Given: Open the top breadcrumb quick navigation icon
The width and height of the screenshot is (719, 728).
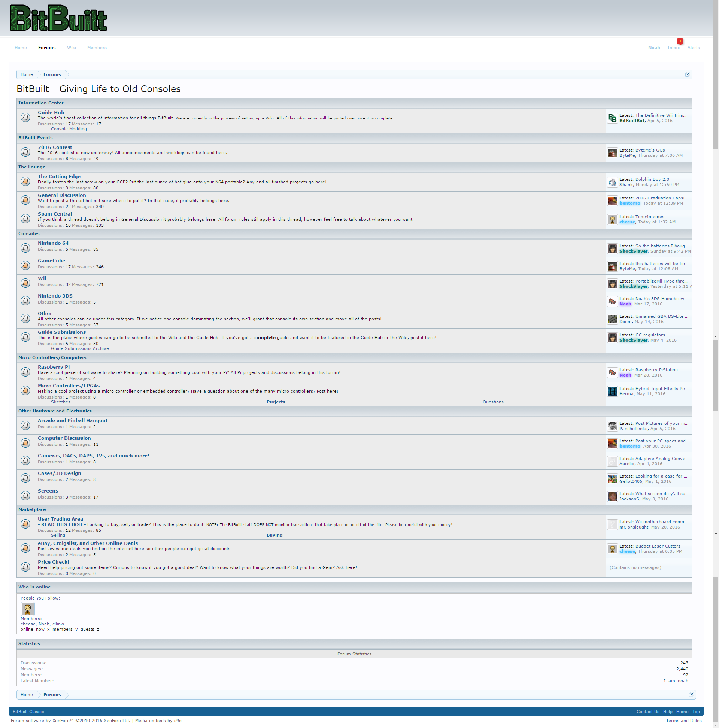Looking at the screenshot, I should point(687,74).
